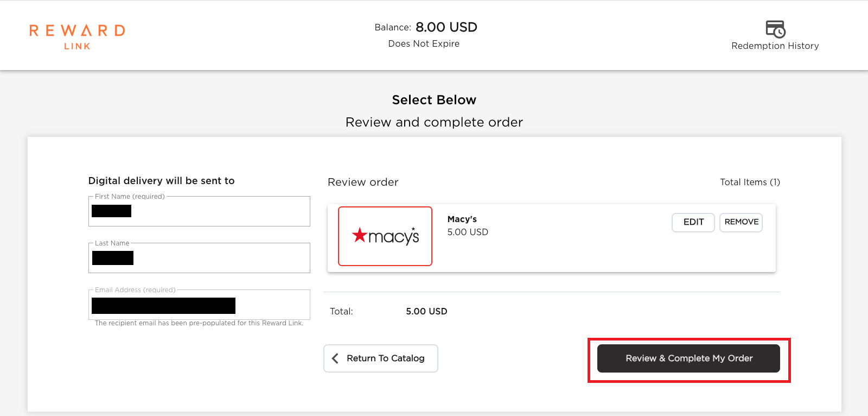Click the 'Does Not Expire' text
Screen dimensions: 868x416
[x=424, y=44]
